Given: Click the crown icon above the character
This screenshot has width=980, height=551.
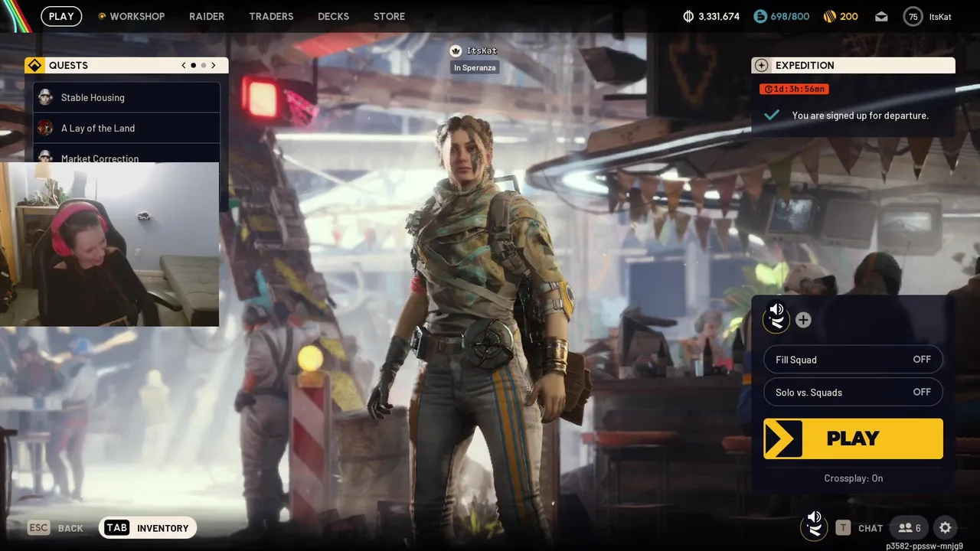Looking at the screenshot, I should pos(456,51).
